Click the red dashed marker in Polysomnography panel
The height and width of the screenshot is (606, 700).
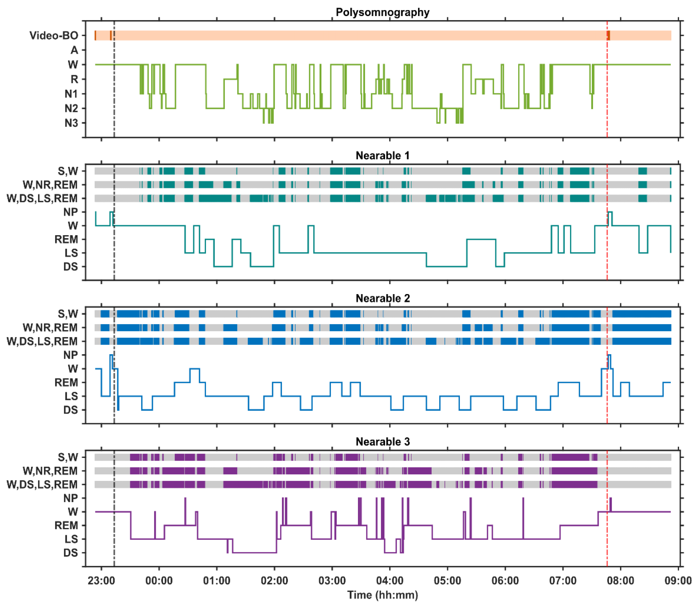607,79
